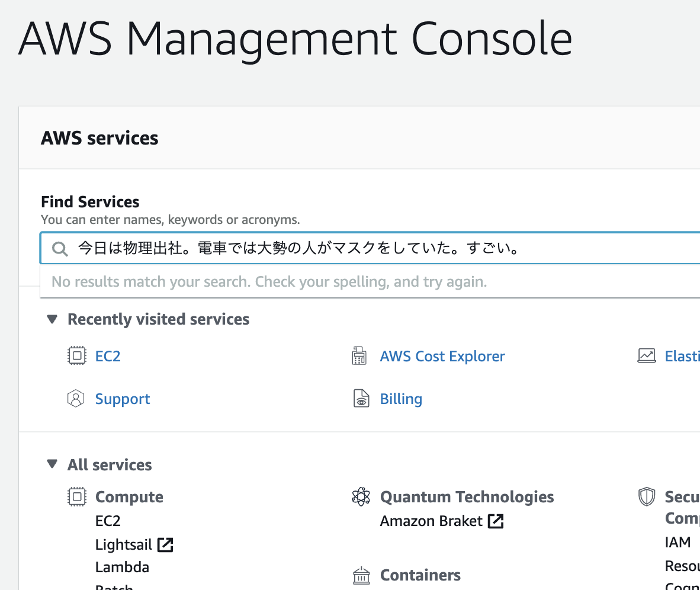Click the Support person badge icon
700x590 pixels.
point(76,399)
